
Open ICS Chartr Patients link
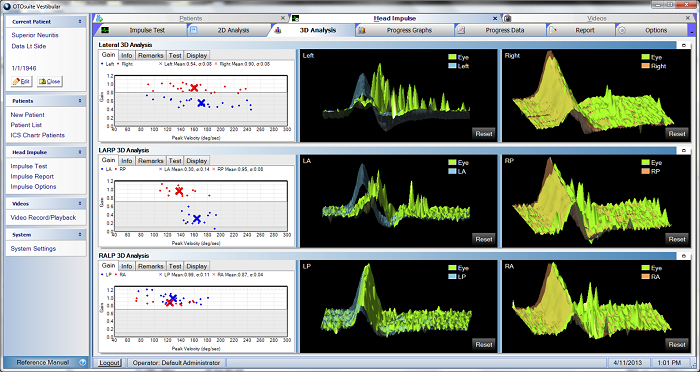38,135
